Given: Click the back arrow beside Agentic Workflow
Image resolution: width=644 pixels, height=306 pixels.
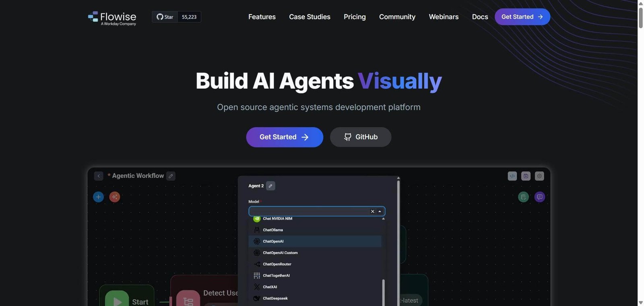Looking at the screenshot, I should click(99, 176).
